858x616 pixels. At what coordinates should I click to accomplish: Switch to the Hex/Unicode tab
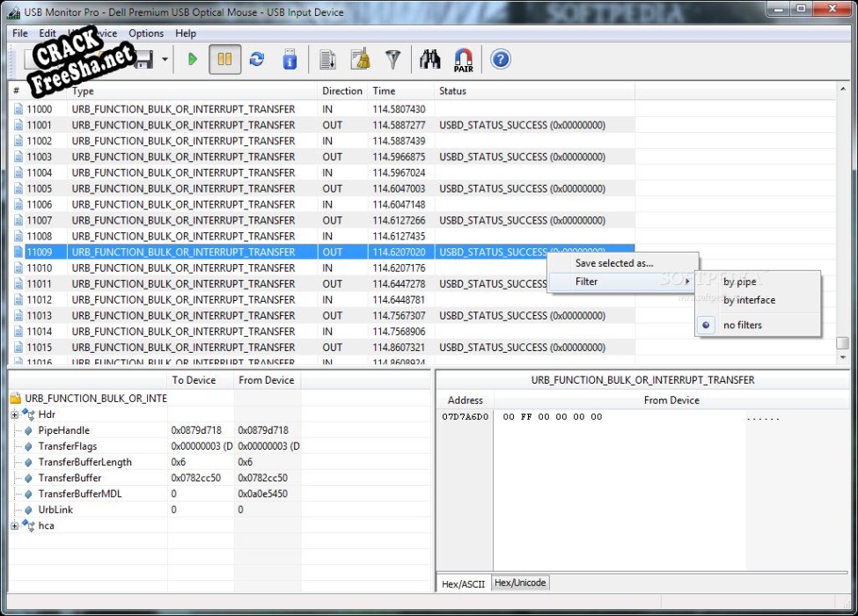(x=519, y=583)
